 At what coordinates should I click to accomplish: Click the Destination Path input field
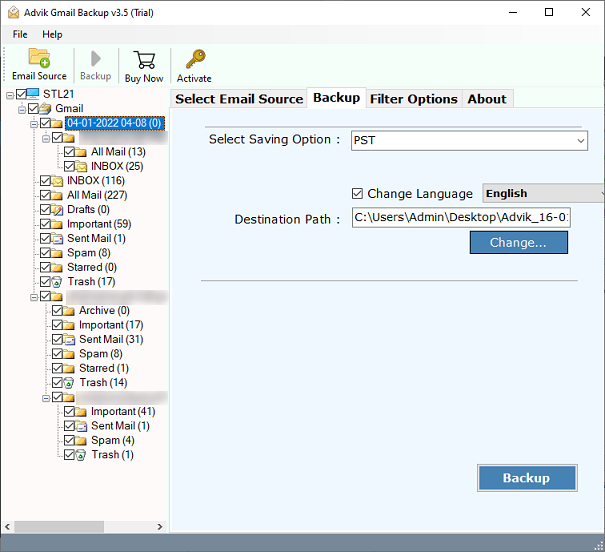461,218
